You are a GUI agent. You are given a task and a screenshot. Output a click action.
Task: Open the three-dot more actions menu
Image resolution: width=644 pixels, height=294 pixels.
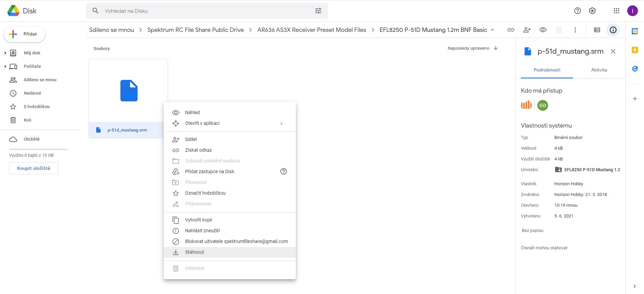(575, 30)
